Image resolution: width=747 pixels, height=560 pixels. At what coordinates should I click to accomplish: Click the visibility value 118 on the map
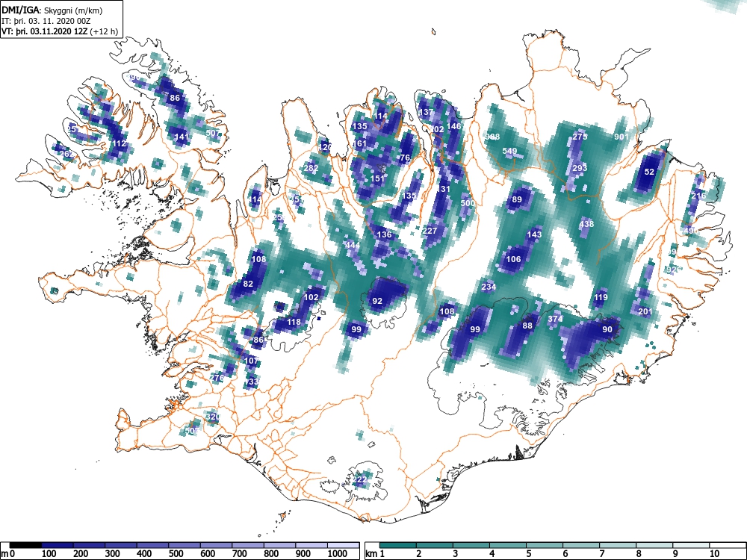point(294,322)
